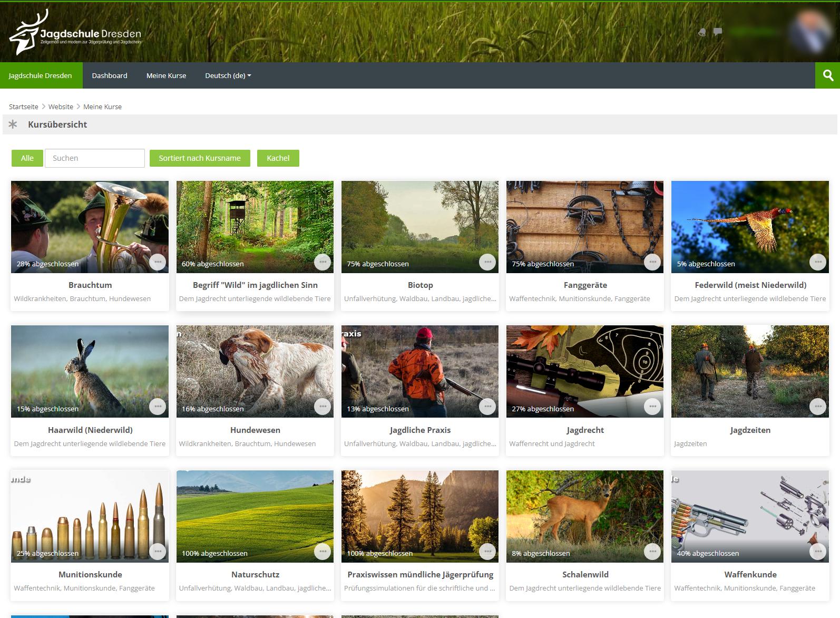The width and height of the screenshot is (840, 618).
Task: Open three-dot menu on Fanggeräte card
Action: tap(652, 262)
